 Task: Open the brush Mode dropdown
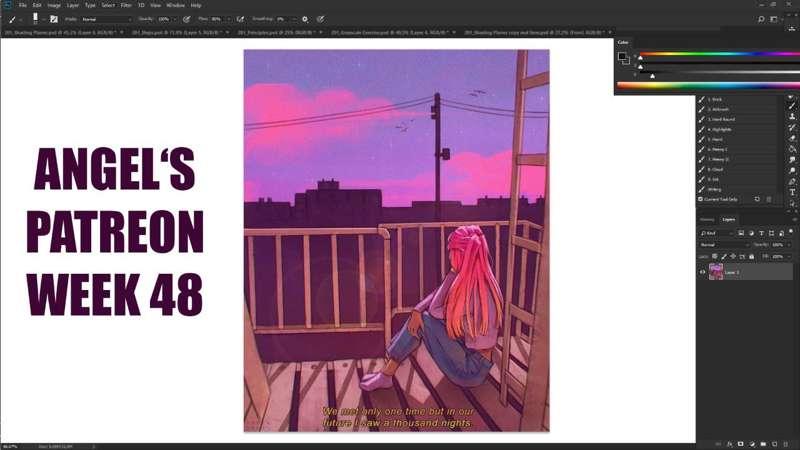click(106, 19)
